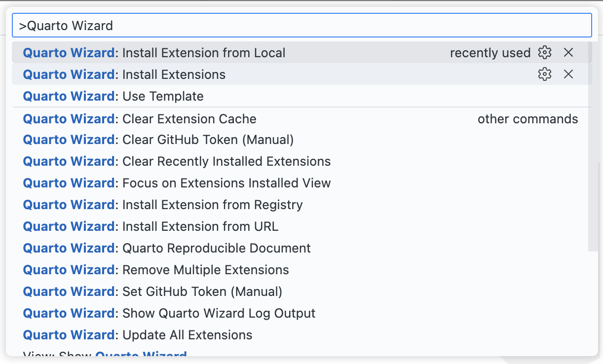The image size is (603, 364).
Task: Remove Install Extension from Local from recently used
Action: tap(568, 53)
